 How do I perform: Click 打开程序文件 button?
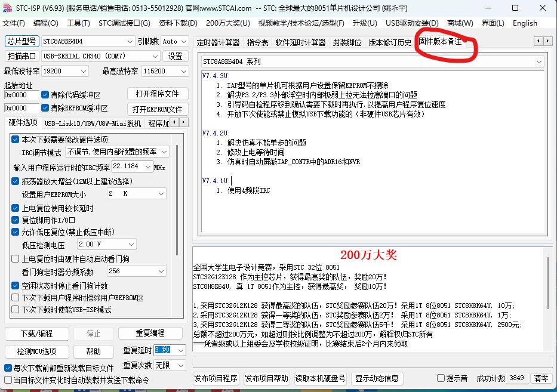pyautogui.click(x=158, y=94)
